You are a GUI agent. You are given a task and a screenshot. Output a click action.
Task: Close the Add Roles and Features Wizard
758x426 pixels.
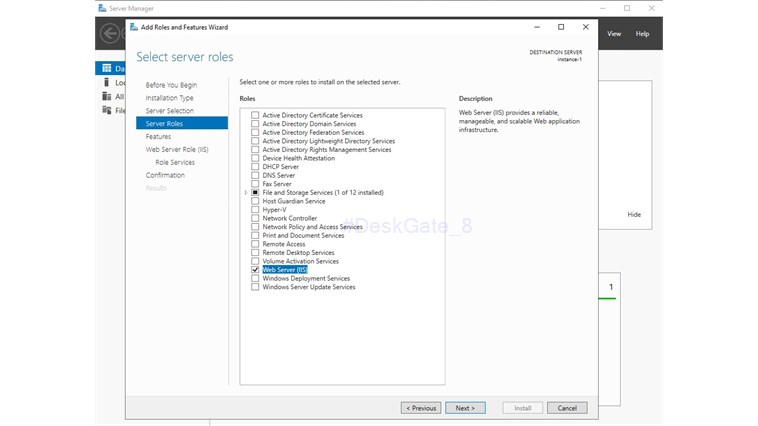point(585,27)
